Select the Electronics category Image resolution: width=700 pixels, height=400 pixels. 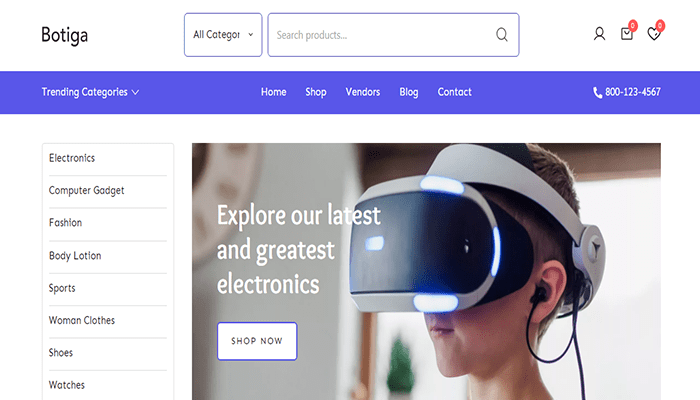click(x=72, y=158)
